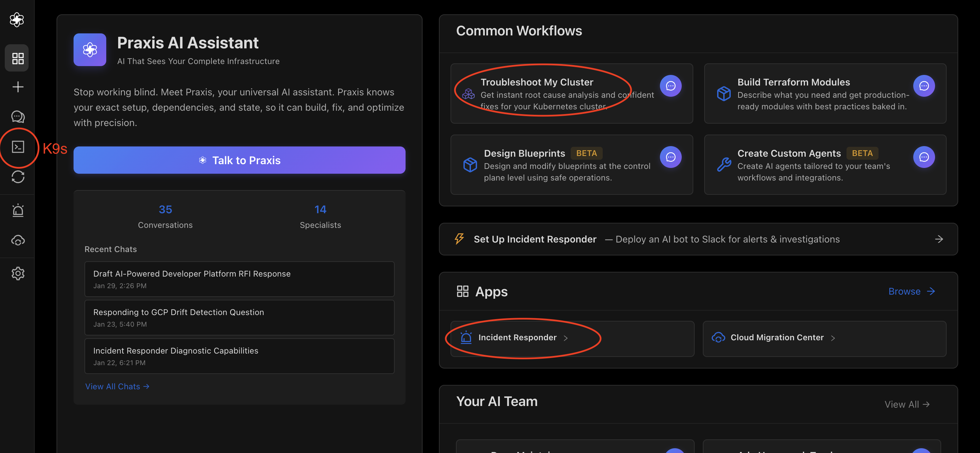Image resolution: width=980 pixels, height=453 pixels.
Task: Open the dashboard grid icon in sidebar
Action: (17, 58)
